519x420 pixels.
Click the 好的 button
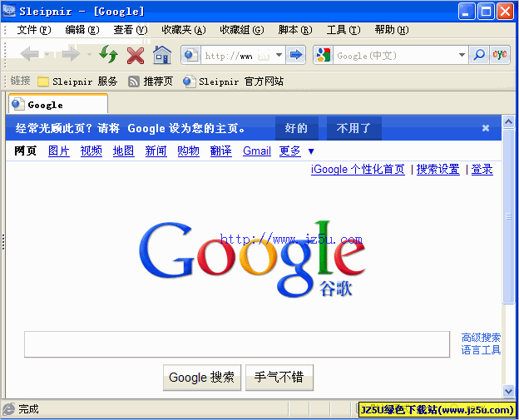tap(297, 128)
